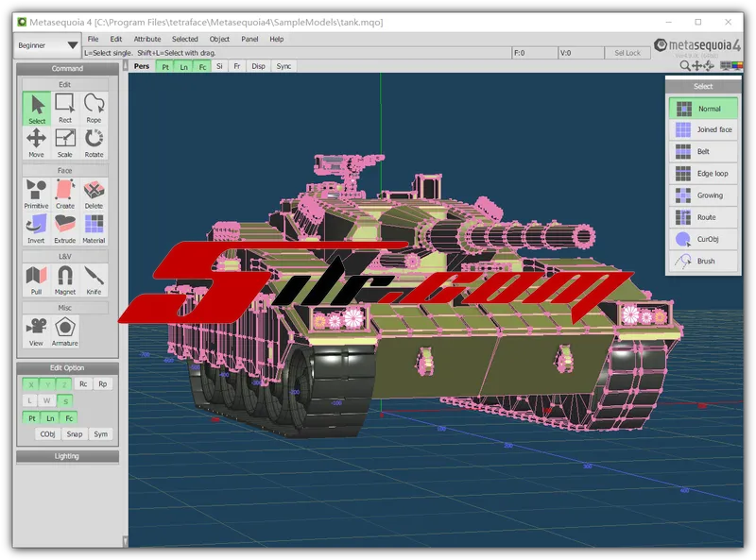Screen dimensions: 756x560
Task: Click the four-arrow pan view icon
Action: point(696,66)
